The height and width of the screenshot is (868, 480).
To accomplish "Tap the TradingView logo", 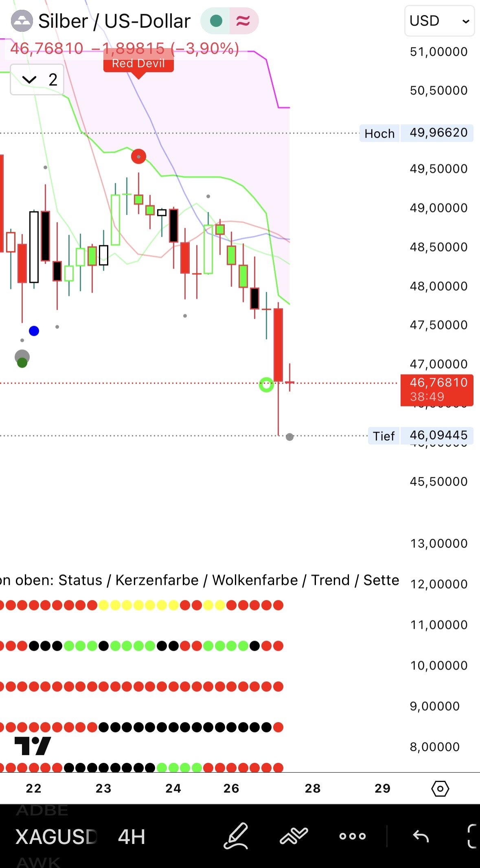I will tap(33, 746).
